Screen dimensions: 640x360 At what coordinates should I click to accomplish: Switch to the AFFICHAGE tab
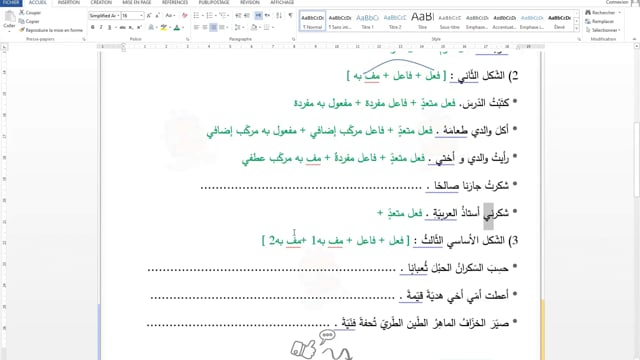pos(282,2)
